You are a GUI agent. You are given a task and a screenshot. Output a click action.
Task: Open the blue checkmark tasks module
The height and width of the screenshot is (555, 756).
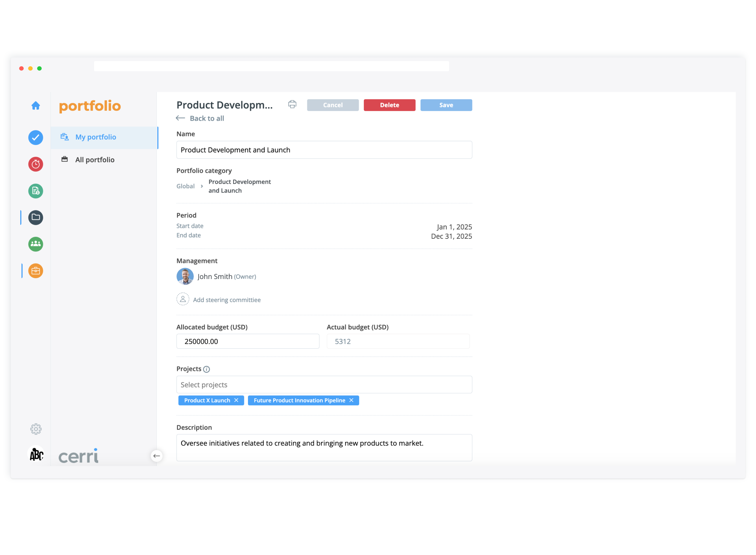coord(36,138)
